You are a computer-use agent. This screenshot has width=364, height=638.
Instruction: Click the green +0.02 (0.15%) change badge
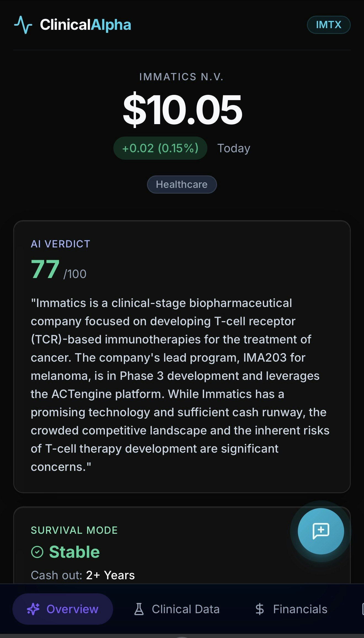tap(160, 148)
